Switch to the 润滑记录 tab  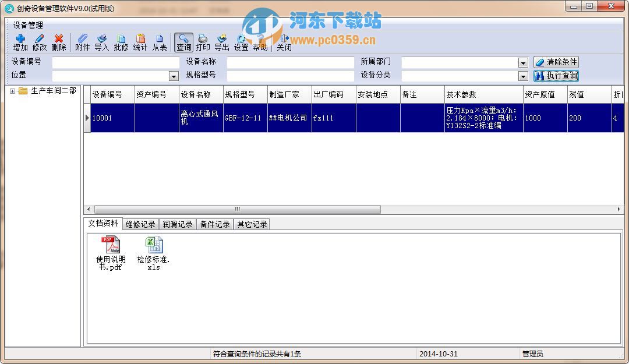pos(178,224)
